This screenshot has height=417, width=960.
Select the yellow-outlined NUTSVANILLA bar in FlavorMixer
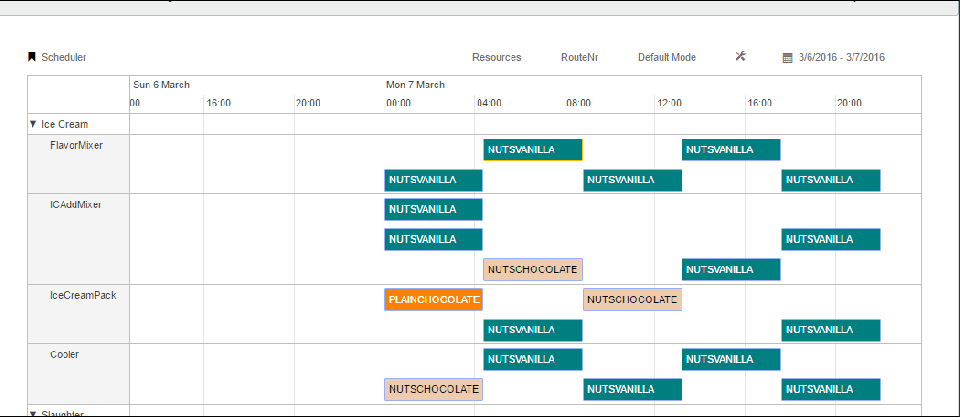(x=532, y=150)
